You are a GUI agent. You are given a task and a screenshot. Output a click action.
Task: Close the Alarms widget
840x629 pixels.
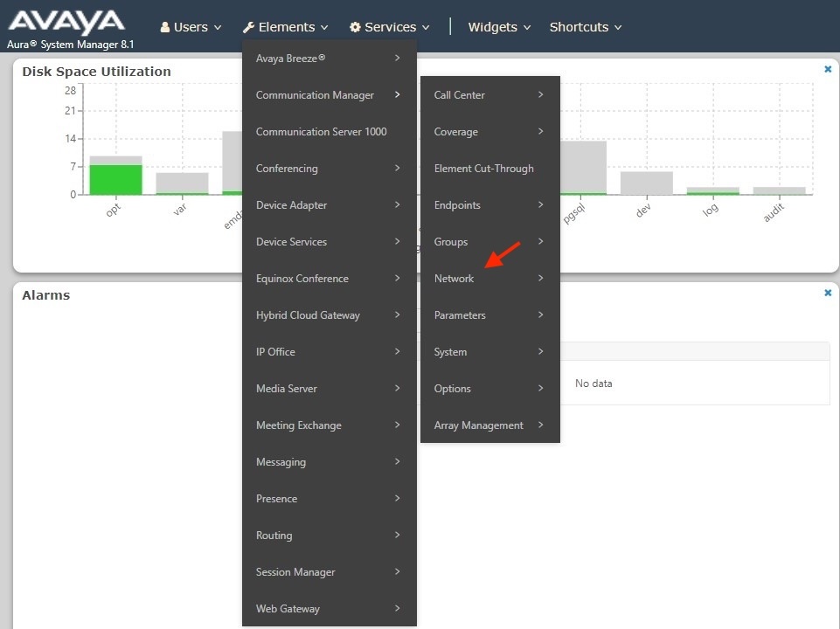[x=828, y=293]
